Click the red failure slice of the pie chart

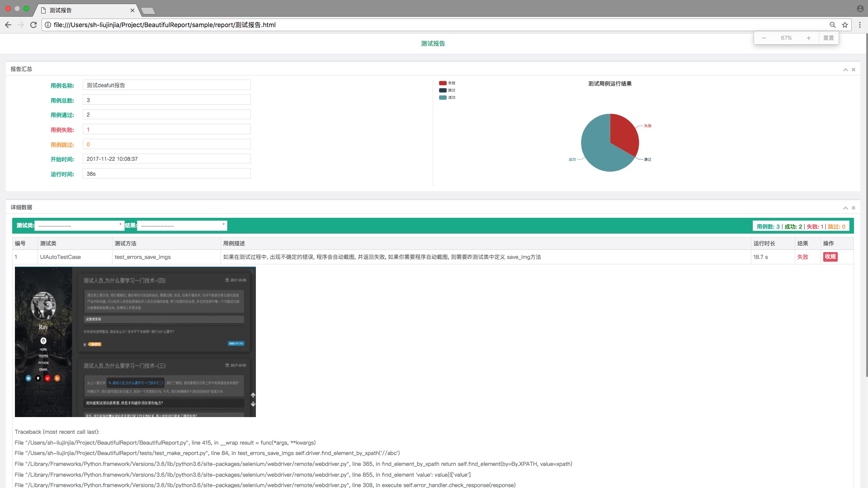(624, 133)
